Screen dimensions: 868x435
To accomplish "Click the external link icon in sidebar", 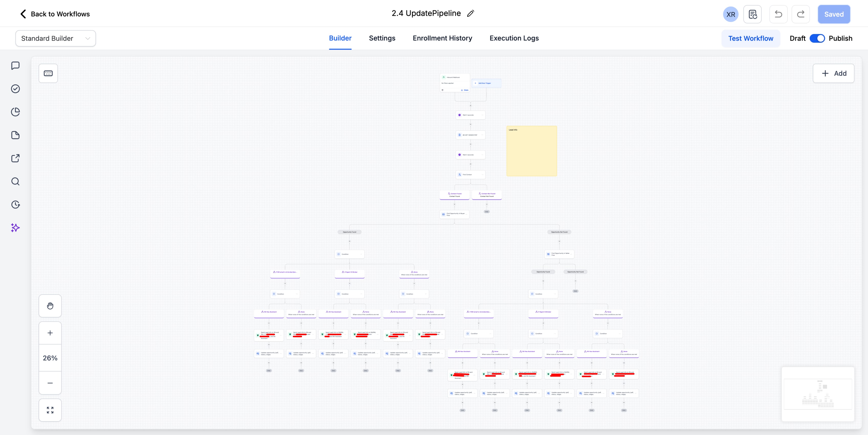I will tap(16, 158).
